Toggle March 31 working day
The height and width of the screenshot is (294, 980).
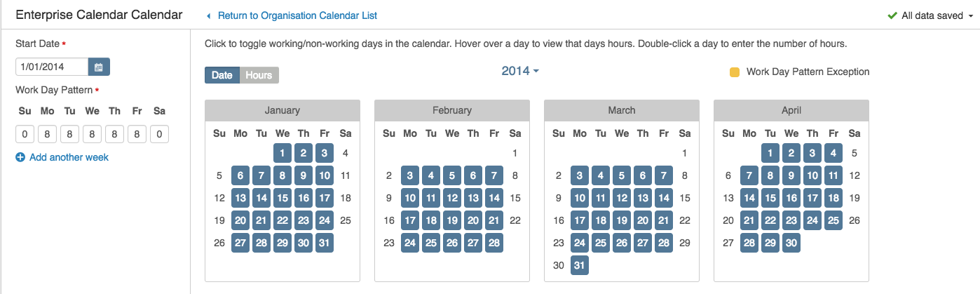(580, 265)
